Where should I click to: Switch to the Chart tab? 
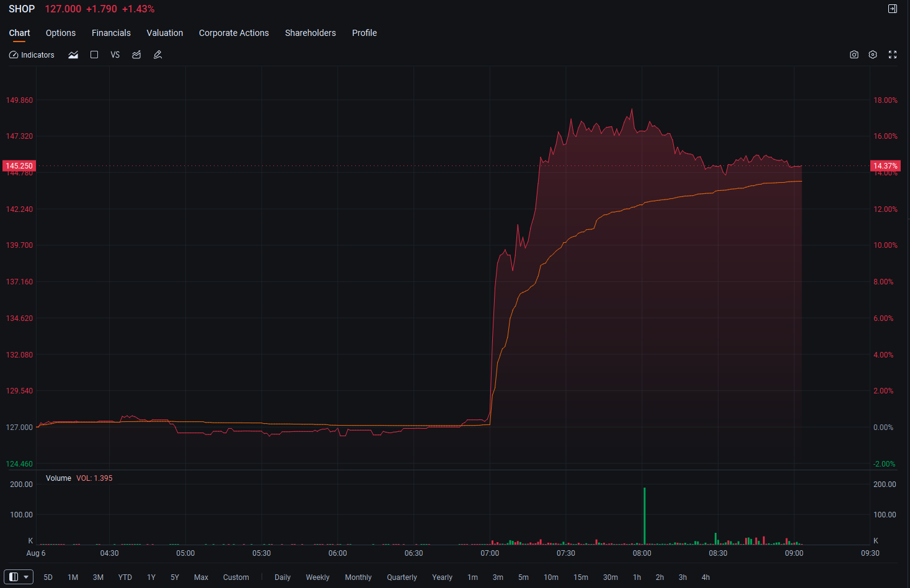[x=19, y=33]
